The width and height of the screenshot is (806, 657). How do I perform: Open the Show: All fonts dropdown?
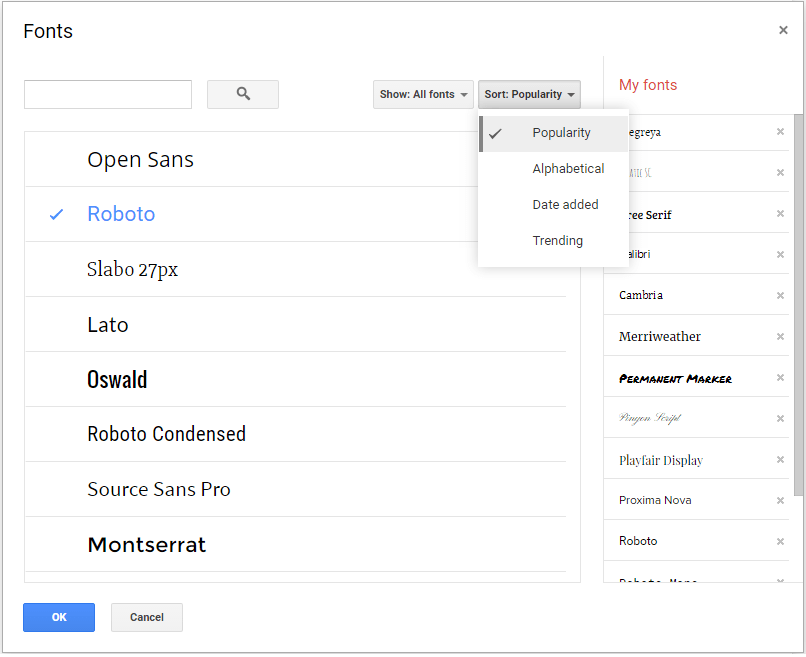point(423,94)
